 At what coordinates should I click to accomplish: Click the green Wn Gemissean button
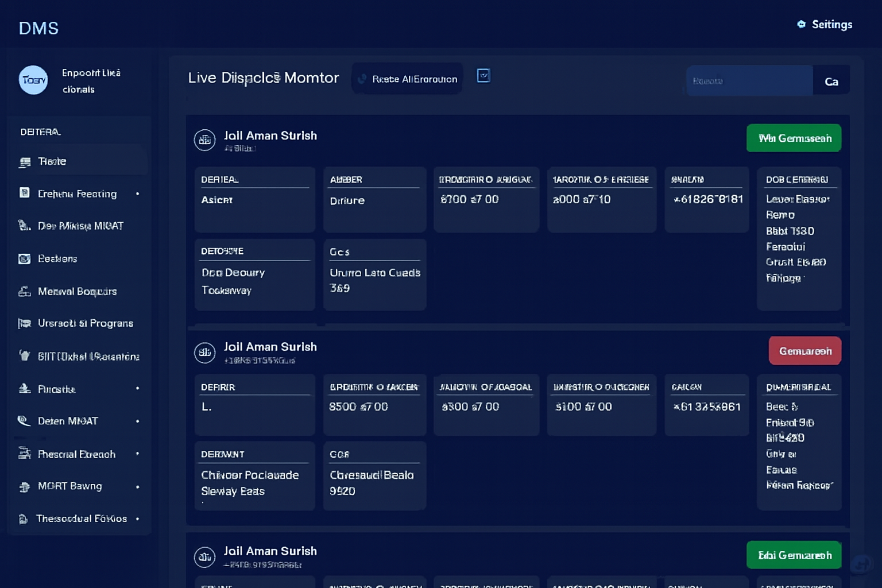794,138
